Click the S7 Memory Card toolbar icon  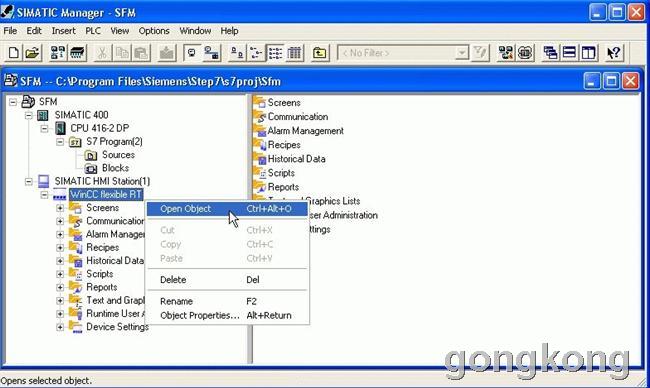click(x=78, y=53)
